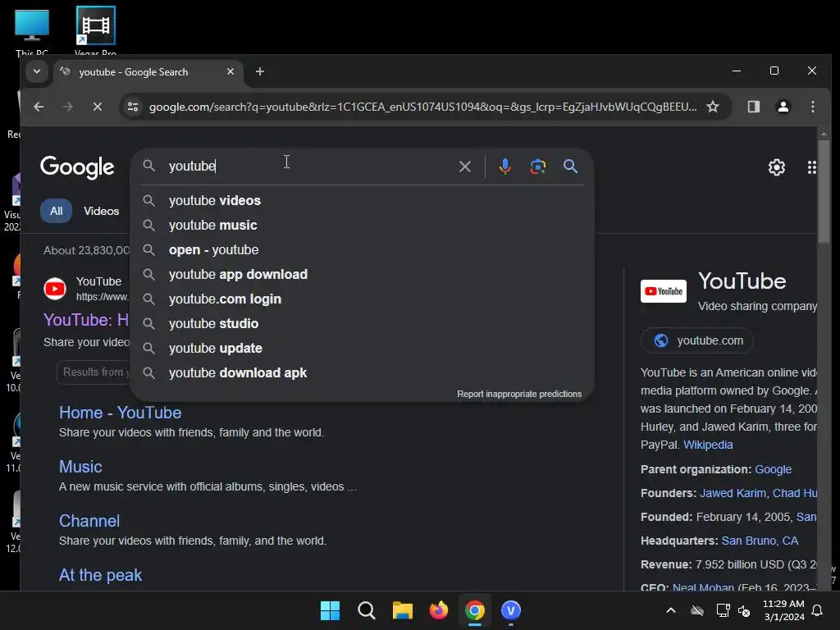840x630 pixels.
Task: Open Google apps grid icon
Action: coord(811,167)
